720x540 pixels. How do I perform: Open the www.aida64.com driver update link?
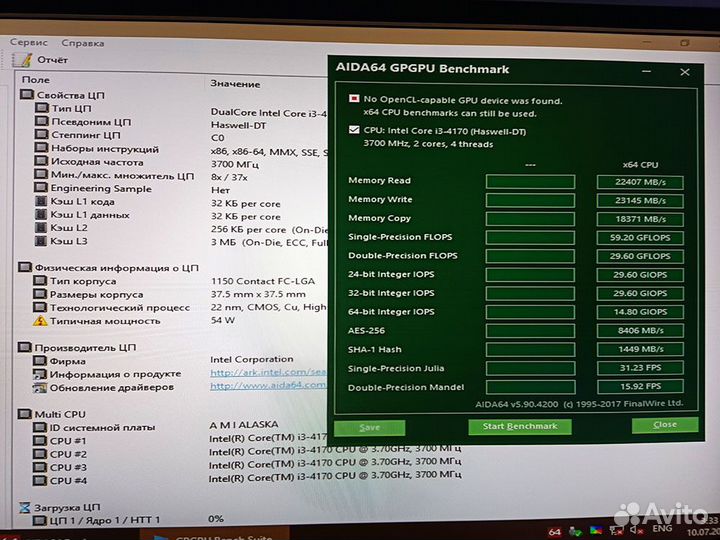(x=268, y=386)
